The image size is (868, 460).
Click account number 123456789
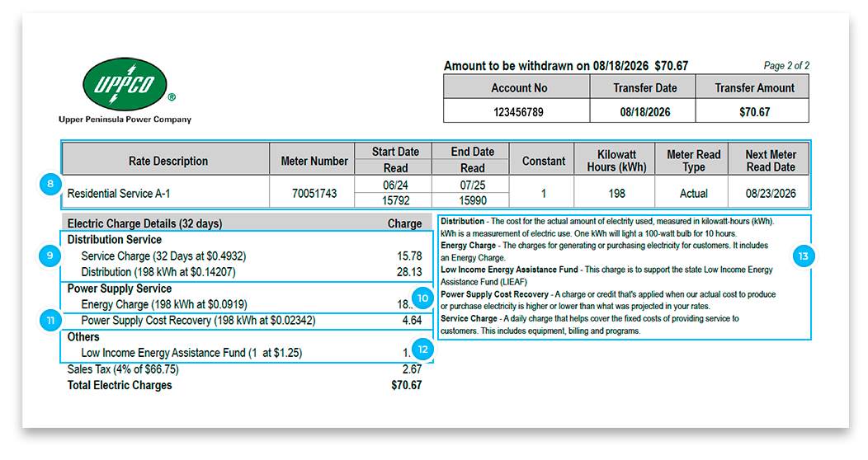[518, 112]
